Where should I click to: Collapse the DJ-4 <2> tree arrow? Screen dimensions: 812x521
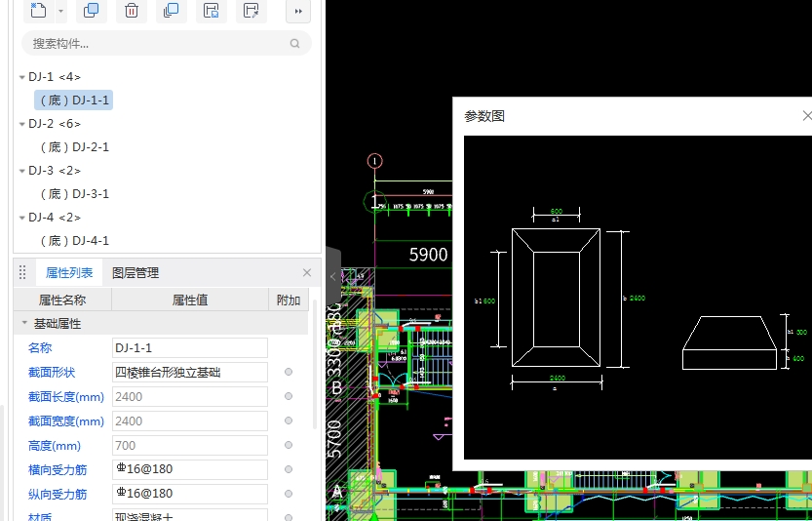pyautogui.click(x=21, y=218)
